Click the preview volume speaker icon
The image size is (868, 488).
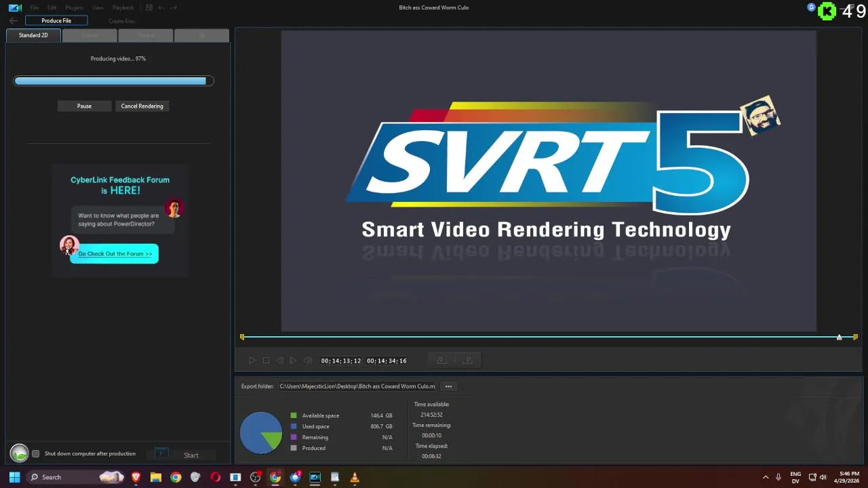coord(308,361)
